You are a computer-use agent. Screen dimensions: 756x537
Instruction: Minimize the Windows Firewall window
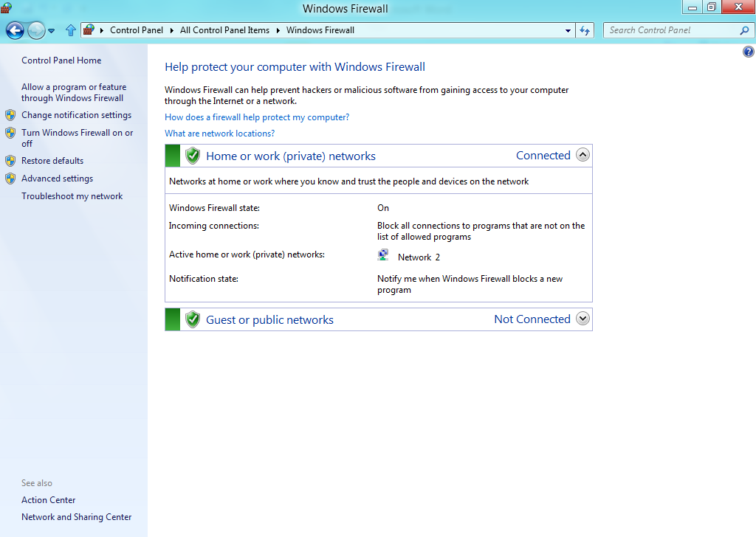(693, 7)
